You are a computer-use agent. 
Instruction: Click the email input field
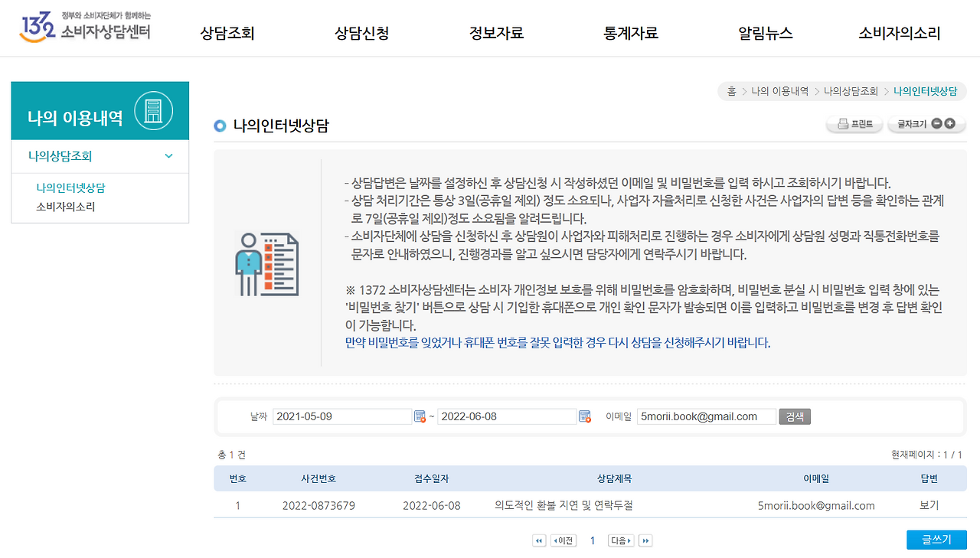click(706, 416)
